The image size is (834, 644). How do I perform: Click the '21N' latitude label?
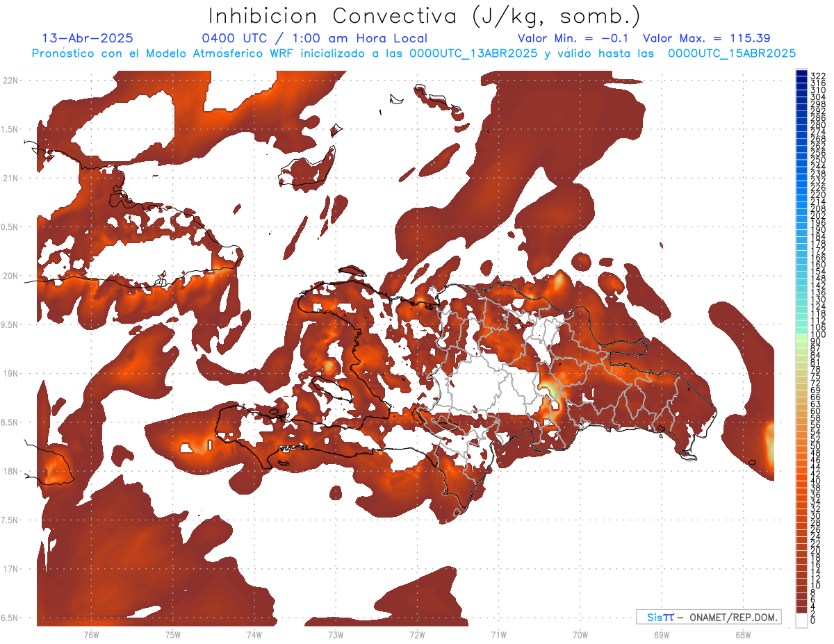point(10,178)
